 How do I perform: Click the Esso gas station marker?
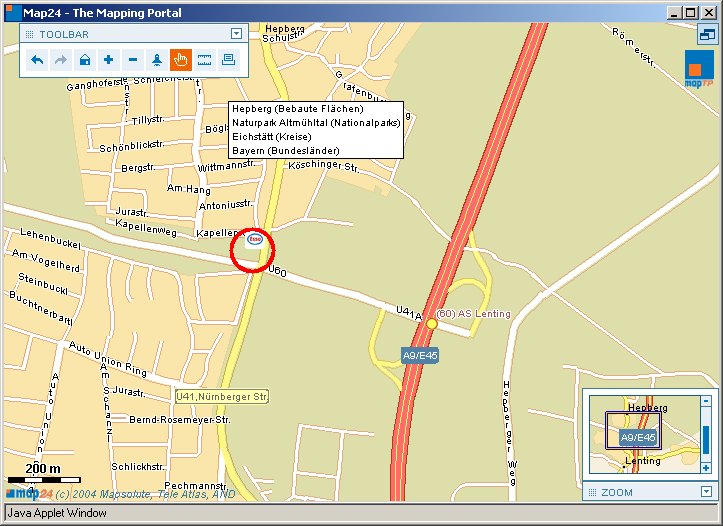[x=255, y=240]
